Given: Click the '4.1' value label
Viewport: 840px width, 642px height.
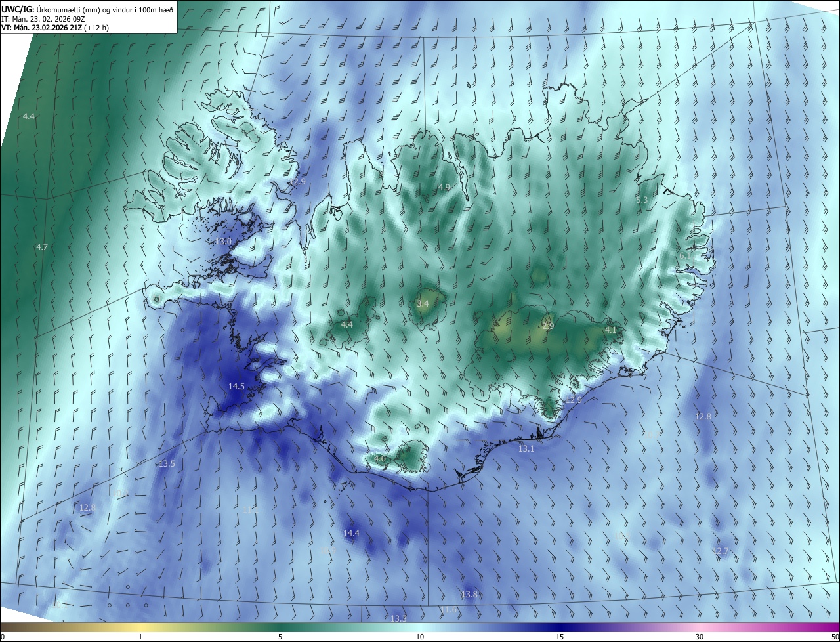Looking at the screenshot, I should pos(610,330).
